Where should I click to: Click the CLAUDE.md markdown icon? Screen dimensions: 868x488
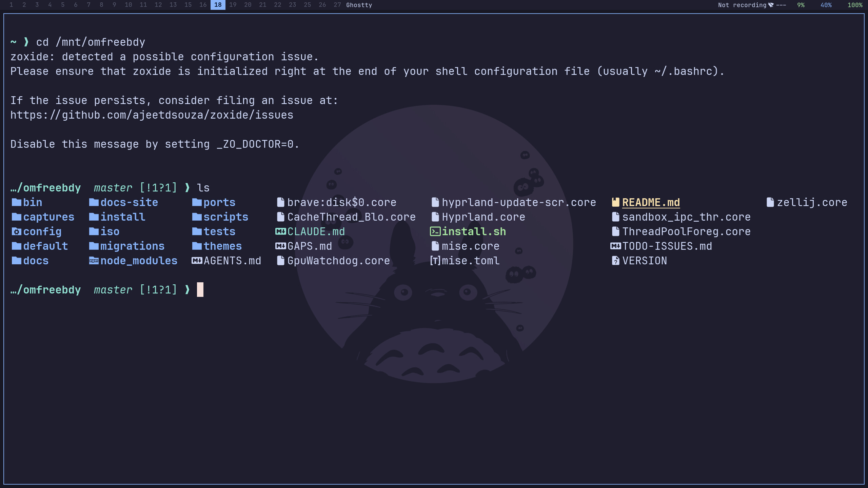click(281, 231)
